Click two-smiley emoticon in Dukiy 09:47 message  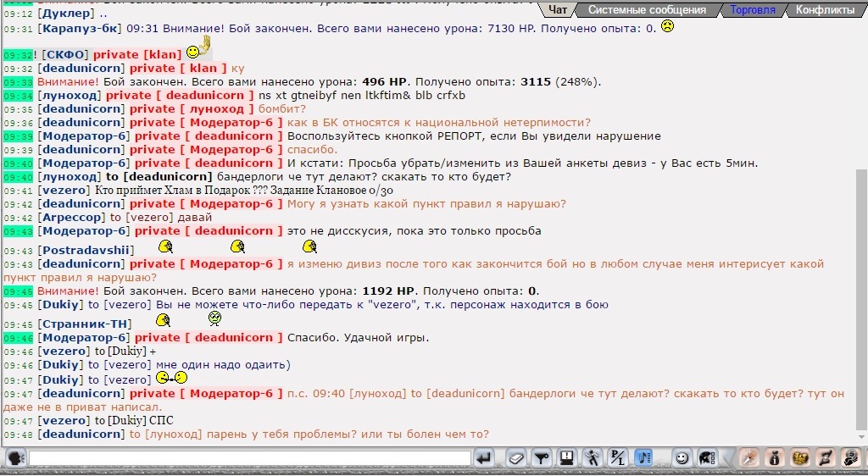[x=171, y=378]
